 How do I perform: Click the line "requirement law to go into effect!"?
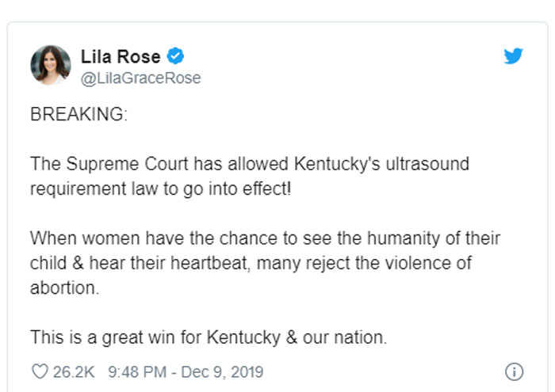tap(161, 189)
